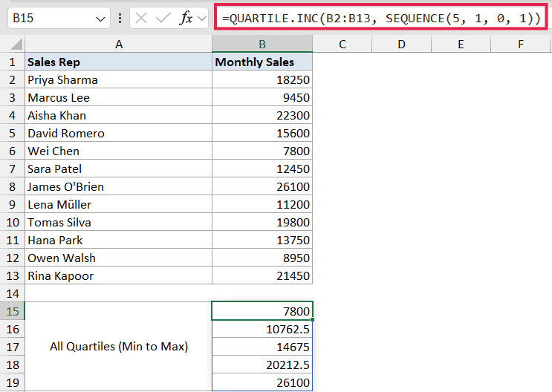552x392 pixels.
Task: Open the Name Box dropdown arrow
Action: (x=100, y=19)
